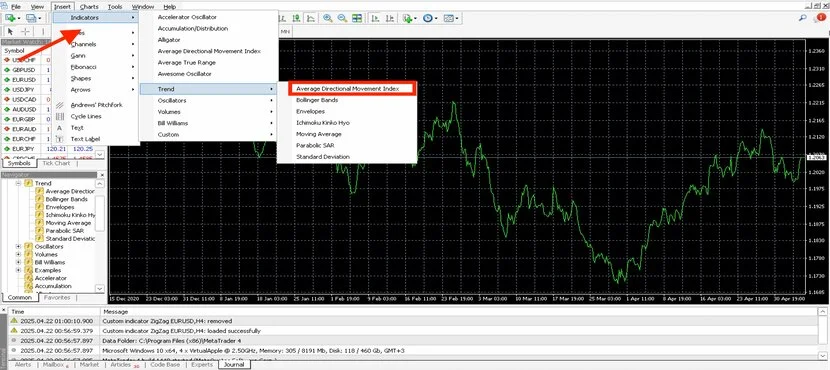Select the arrow cursor tool
The height and width of the screenshot is (370, 830).
10,32
